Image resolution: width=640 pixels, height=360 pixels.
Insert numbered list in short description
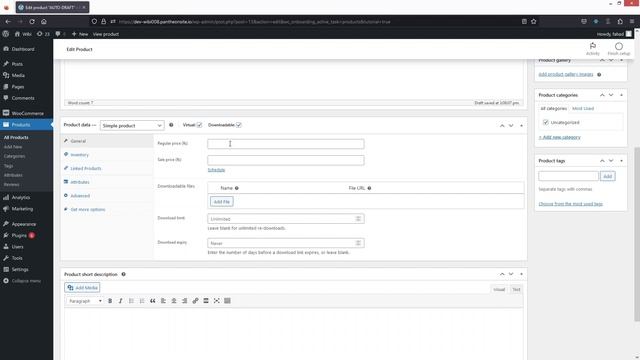coord(142,301)
